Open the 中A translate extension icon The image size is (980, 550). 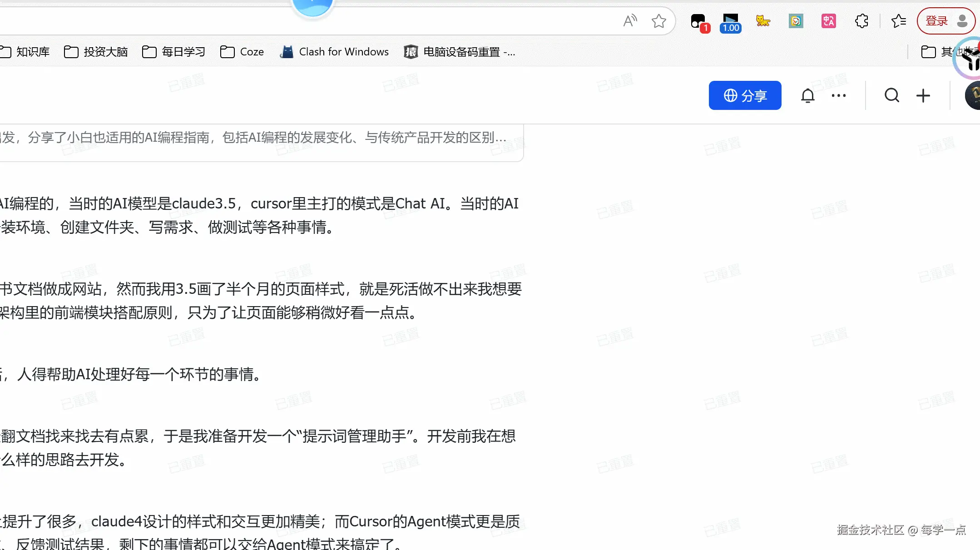(828, 21)
